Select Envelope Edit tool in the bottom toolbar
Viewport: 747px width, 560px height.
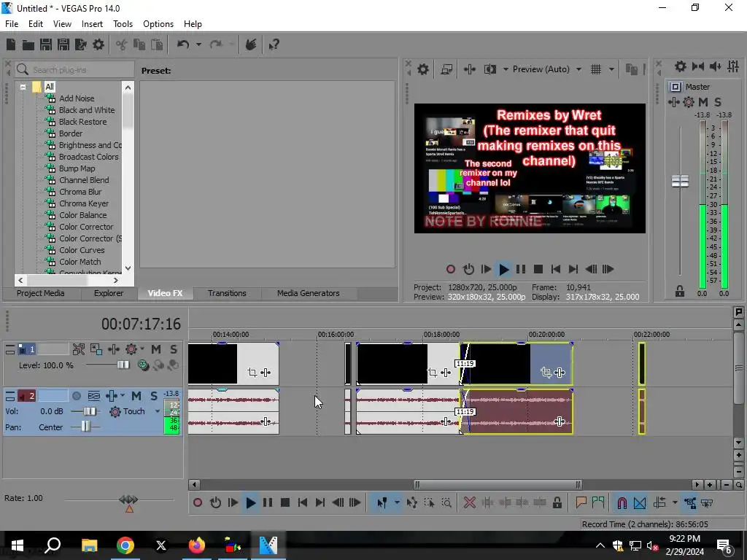click(412, 503)
